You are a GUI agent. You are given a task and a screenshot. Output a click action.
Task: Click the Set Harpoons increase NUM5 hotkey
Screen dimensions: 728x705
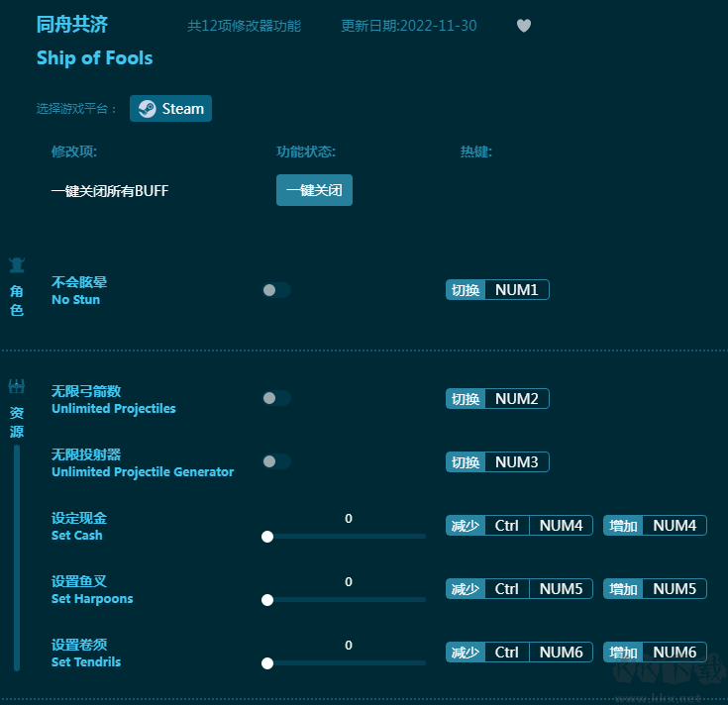tap(674, 589)
